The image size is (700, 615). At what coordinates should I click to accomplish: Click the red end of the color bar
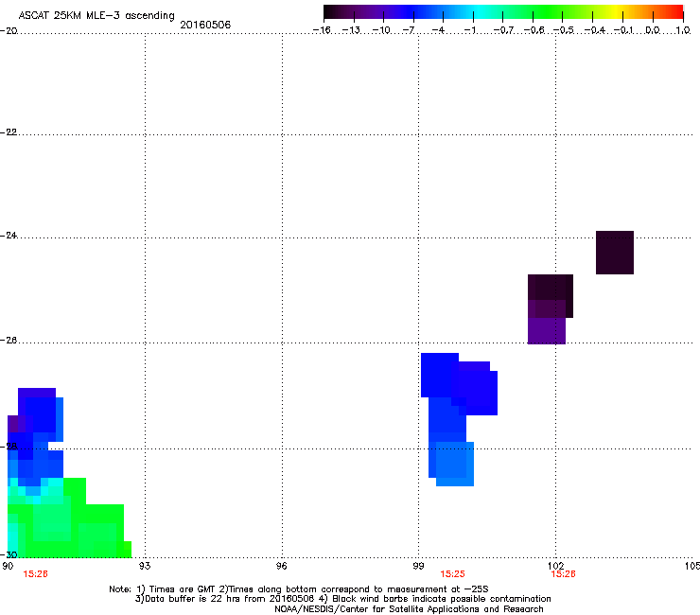pyautogui.click(x=675, y=12)
